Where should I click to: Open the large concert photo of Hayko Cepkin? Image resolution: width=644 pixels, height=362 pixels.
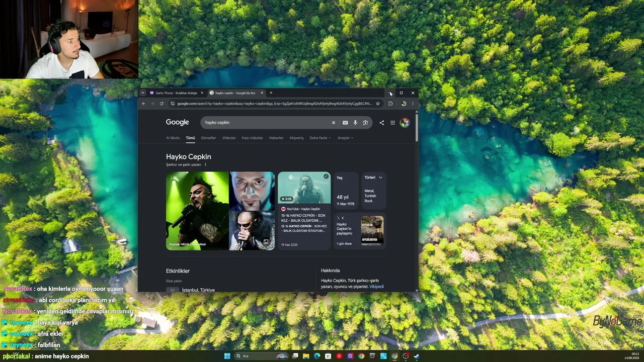tap(197, 211)
